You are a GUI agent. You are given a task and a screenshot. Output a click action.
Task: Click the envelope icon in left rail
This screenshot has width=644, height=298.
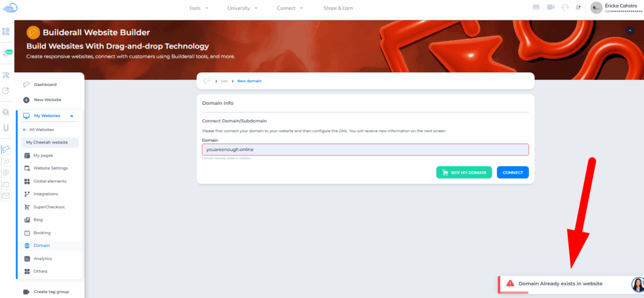coord(6,196)
